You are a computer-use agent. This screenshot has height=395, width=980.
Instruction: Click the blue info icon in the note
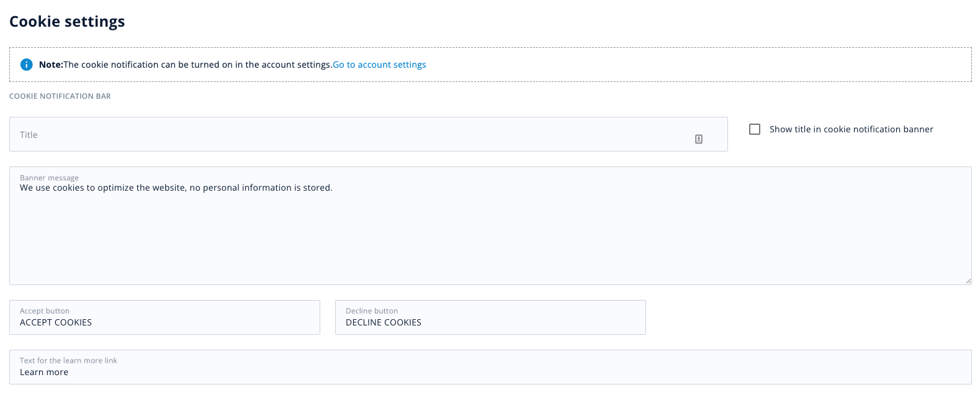[x=27, y=65]
